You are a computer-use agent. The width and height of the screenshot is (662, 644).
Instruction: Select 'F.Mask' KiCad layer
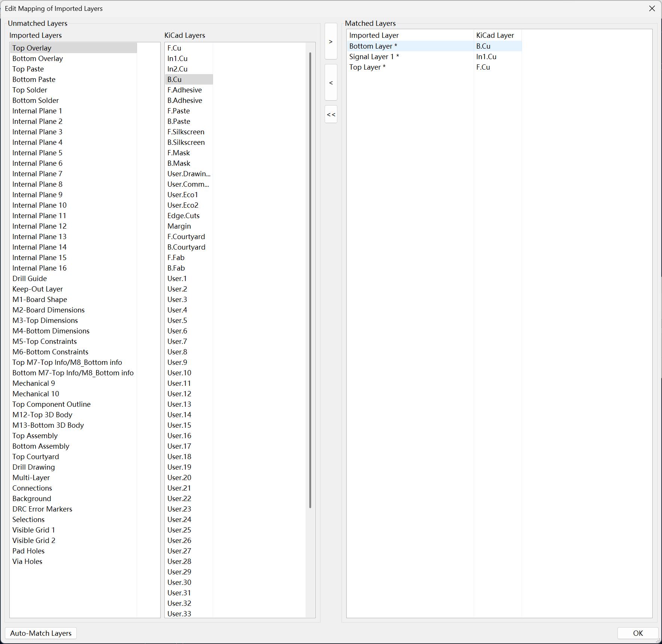(189, 153)
